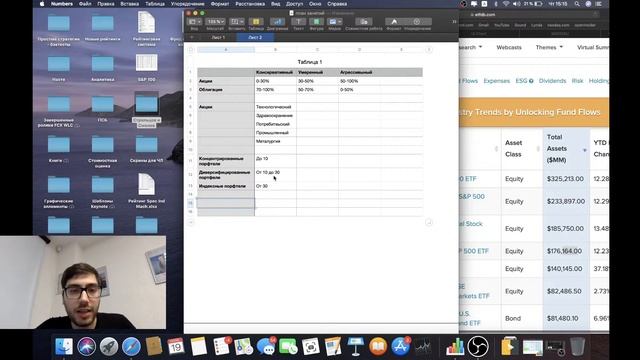
Task: Open the Справка menu
Action: (x=337, y=4)
